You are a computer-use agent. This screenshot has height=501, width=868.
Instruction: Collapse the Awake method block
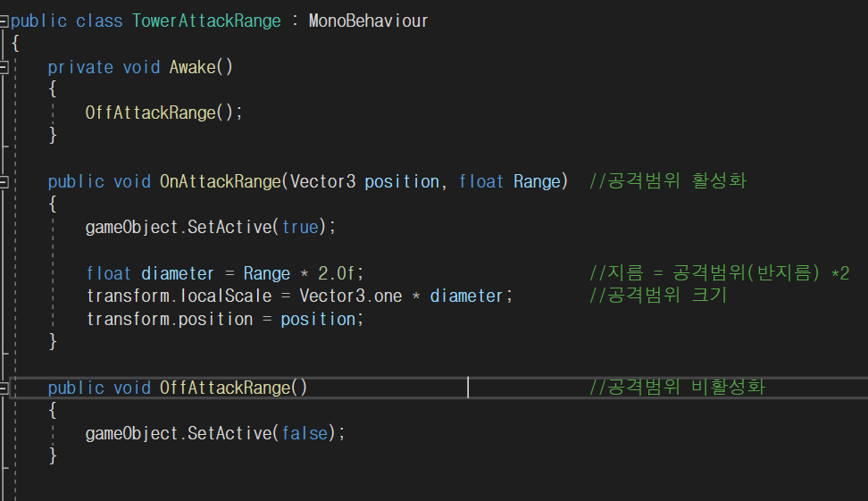pos(4,66)
